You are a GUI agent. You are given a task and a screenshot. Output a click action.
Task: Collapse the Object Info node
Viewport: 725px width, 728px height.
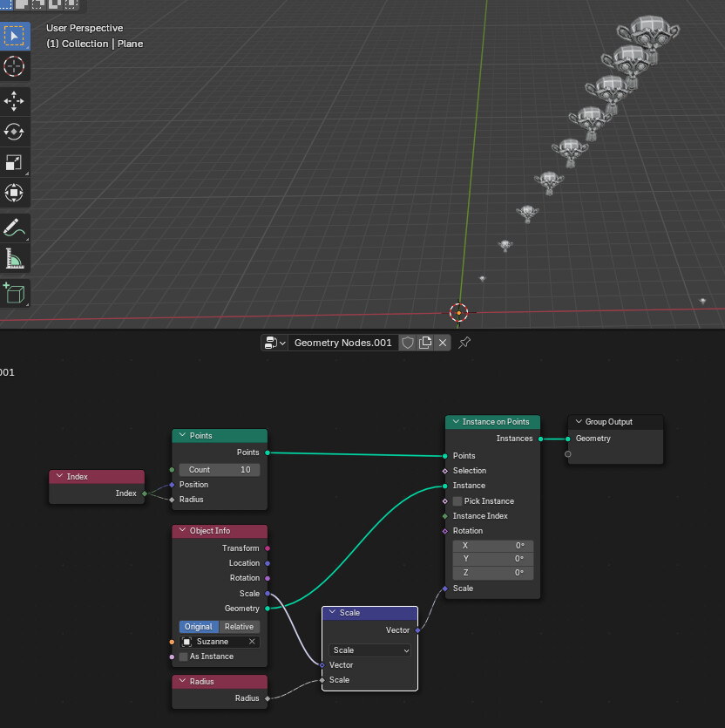point(182,530)
